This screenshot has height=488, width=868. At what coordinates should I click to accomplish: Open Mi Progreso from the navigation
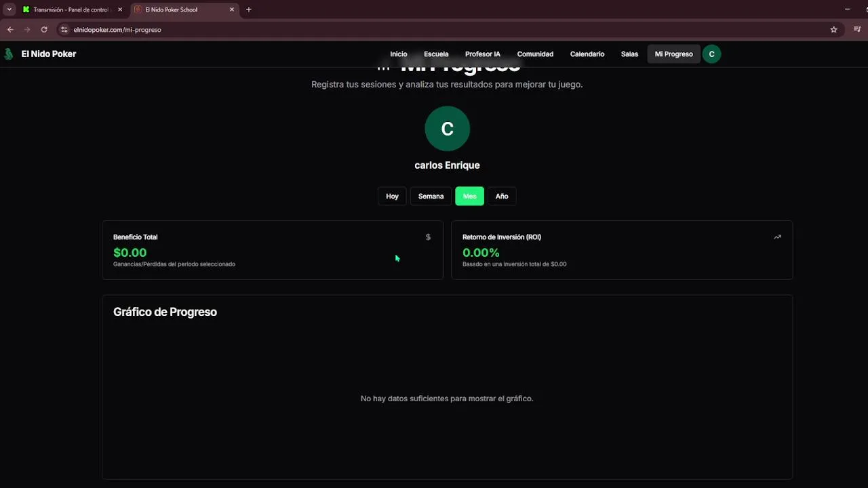pos(674,54)
